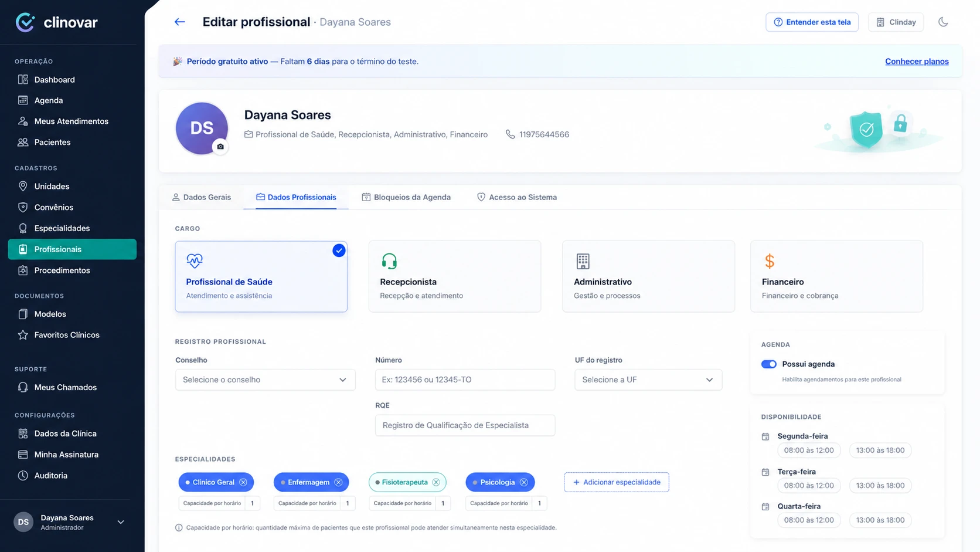The width and height of the screenshot is (980, 552).
Task: Click Terça-feira 13:00 às 18:00 slot
Action: pyautogui.click(x=880, y=486)
